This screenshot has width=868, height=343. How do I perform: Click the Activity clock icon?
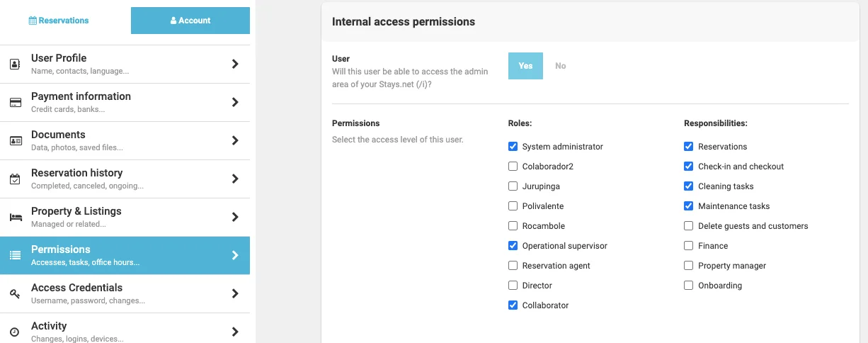[x=15, y=332]
